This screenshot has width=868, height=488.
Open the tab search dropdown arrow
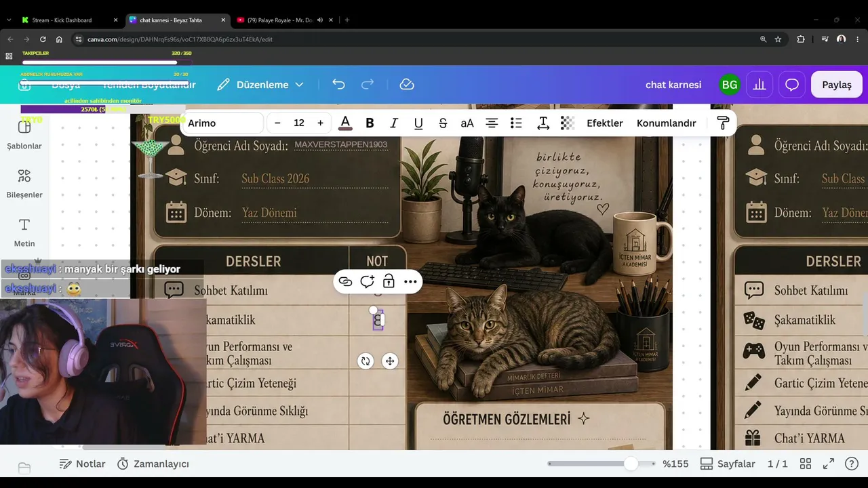(8, 20)
